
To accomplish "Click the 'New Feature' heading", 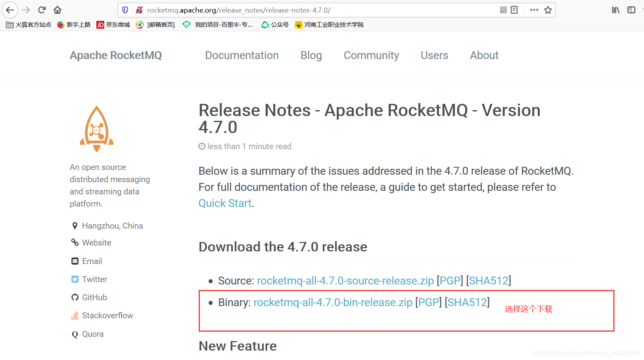I will (x=238, y=346).
